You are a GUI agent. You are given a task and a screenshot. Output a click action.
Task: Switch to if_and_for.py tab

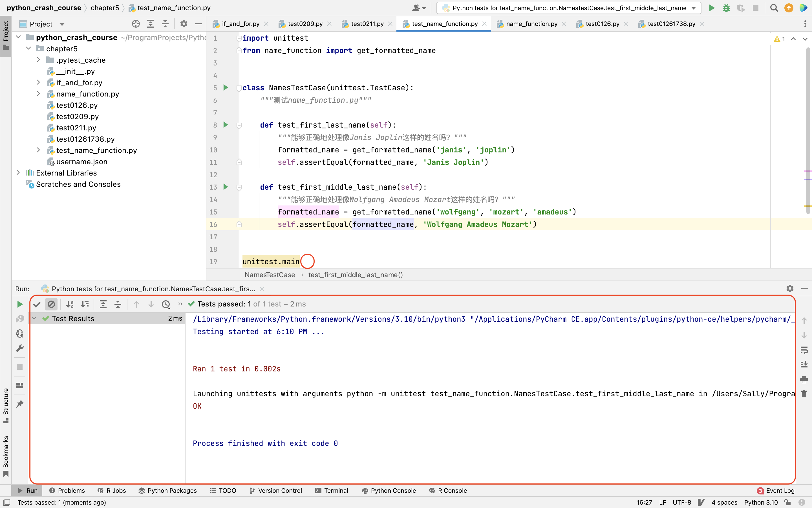(x=240, y=24)
